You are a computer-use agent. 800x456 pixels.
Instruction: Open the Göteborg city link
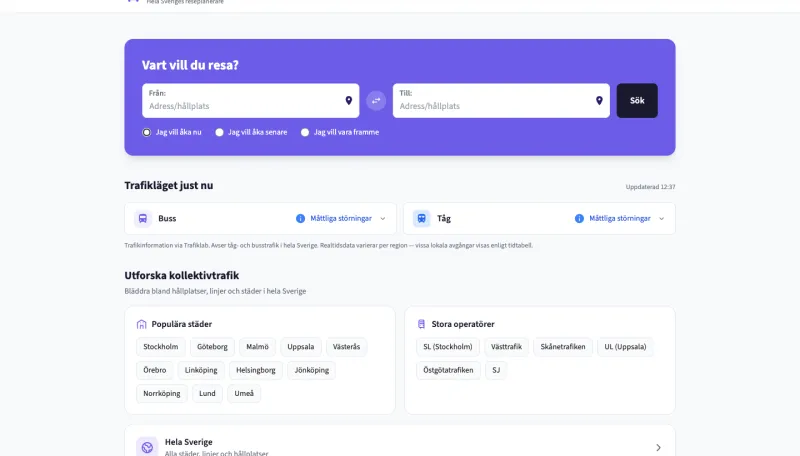click(x=212, y=347)
